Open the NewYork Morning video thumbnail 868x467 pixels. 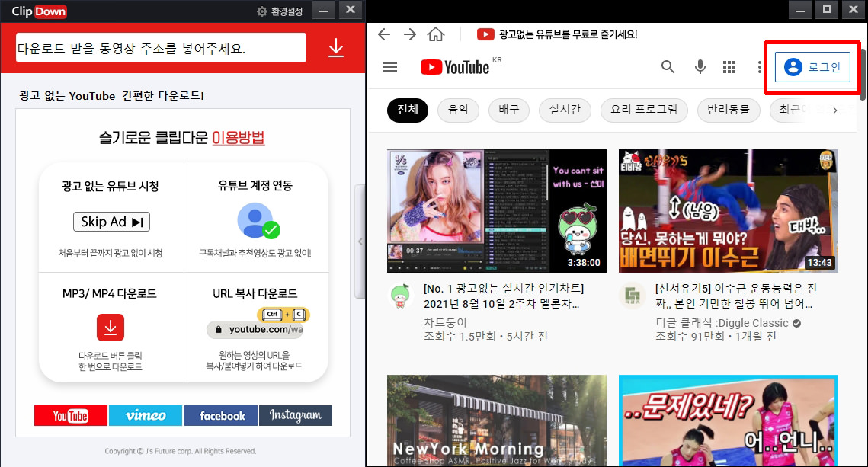click(497, 421)
